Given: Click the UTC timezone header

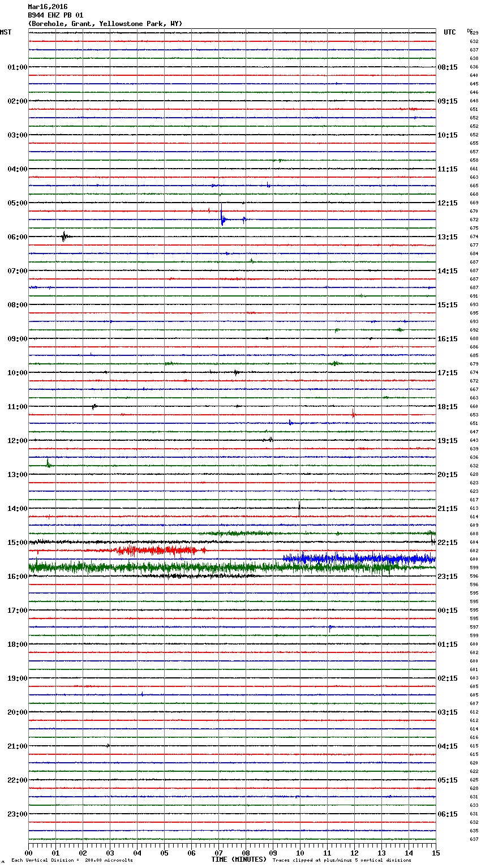Looking at the screenshot, I should point(450,32).
